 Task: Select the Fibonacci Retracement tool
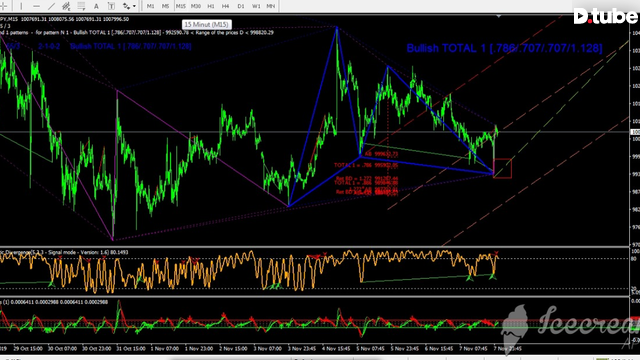(81, 6)
